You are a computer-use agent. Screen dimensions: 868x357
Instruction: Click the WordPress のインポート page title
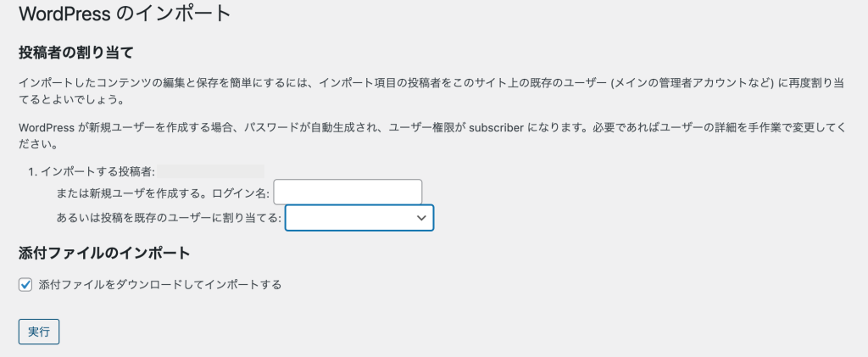click(x=124, y=14)
